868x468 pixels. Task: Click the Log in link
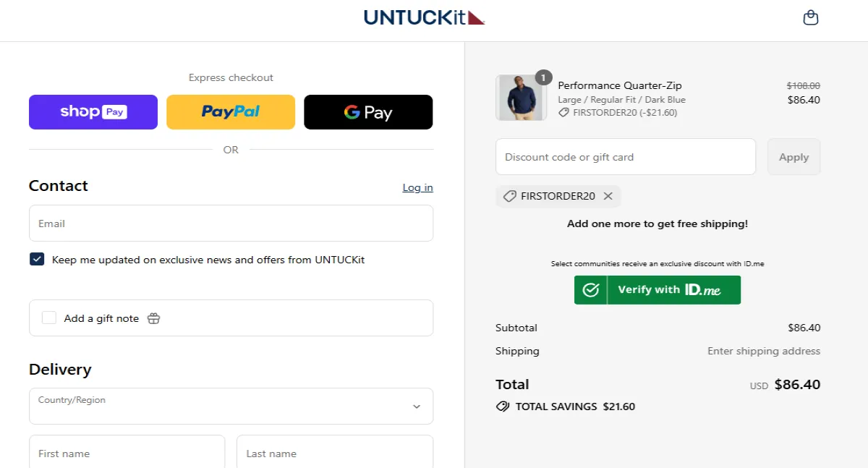(417, 187)
